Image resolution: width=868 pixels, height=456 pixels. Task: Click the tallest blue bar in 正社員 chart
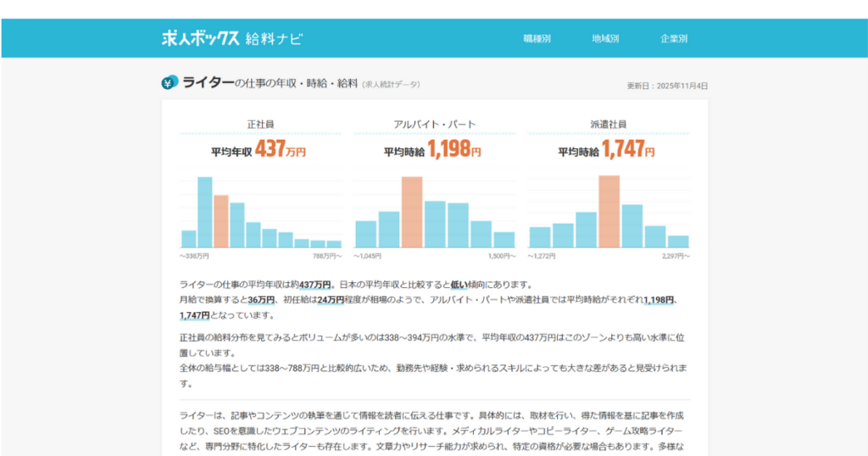pyautogui.click(x=205, y=212)
